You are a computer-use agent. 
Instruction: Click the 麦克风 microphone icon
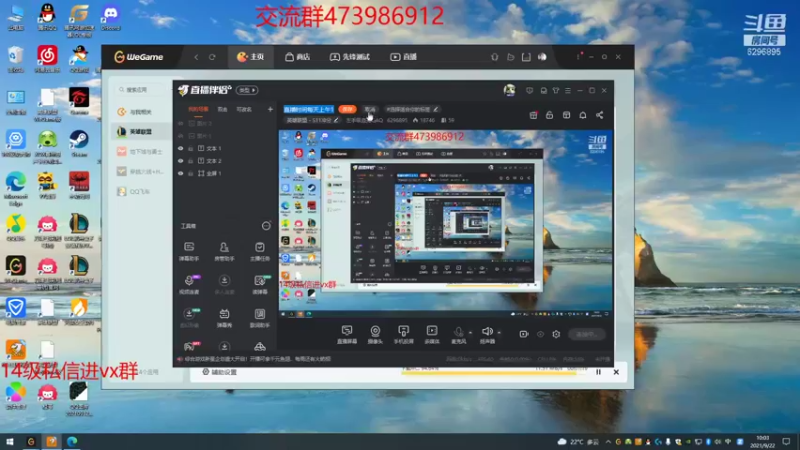tap(459, 332)
